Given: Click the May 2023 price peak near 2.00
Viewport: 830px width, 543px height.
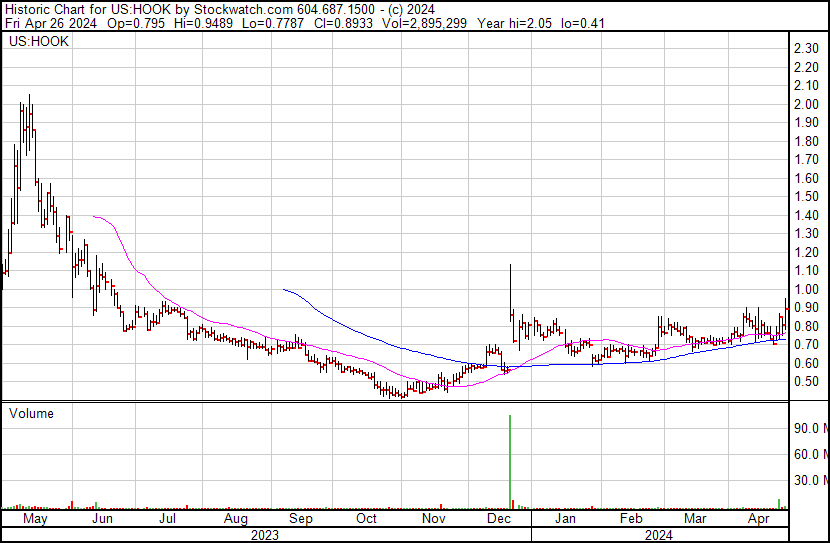Looking at the screenshot, I should (x=29, y=105).
